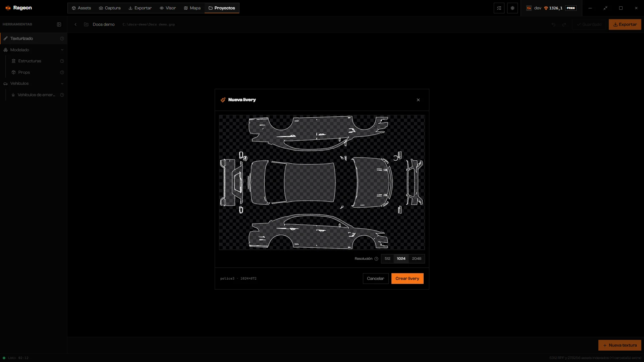This screenshot has height=362, width=644.
Task: Close the Nueva livery dialog
Action: (x=418, y=100)
